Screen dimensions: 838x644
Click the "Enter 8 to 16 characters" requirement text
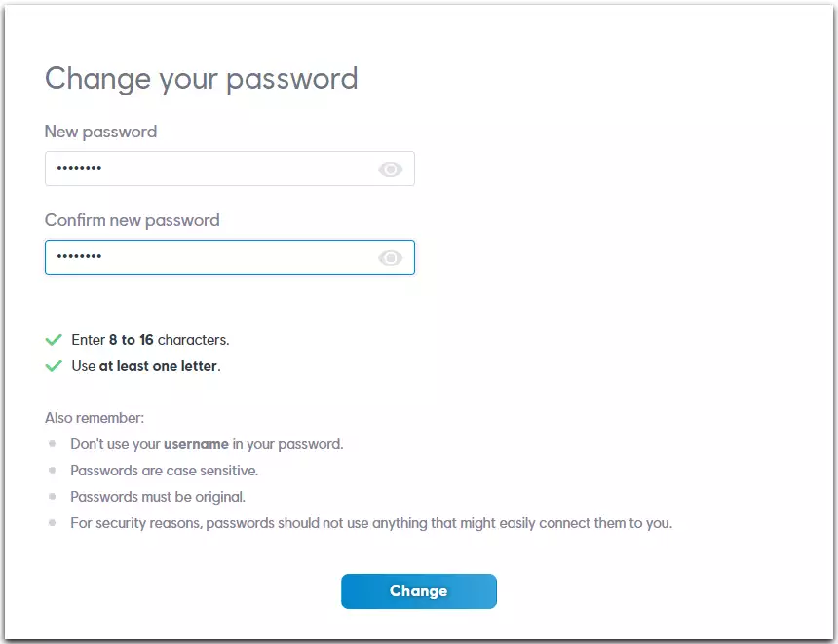click(x=150, y=340)
